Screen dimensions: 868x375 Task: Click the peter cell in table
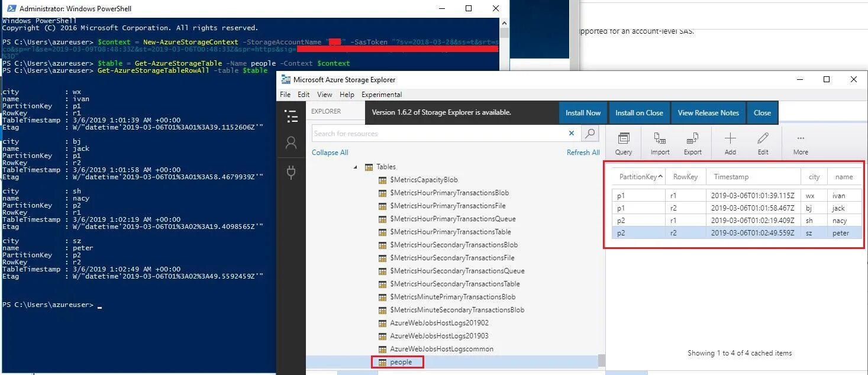coord(844,233)
